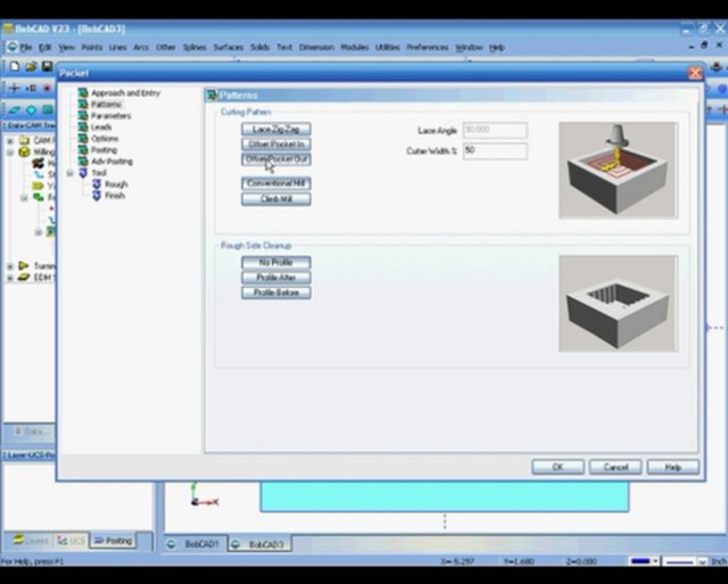728x584 pixels.
Task: Close the Pocket dialog with red X
Action: (695, 73)
